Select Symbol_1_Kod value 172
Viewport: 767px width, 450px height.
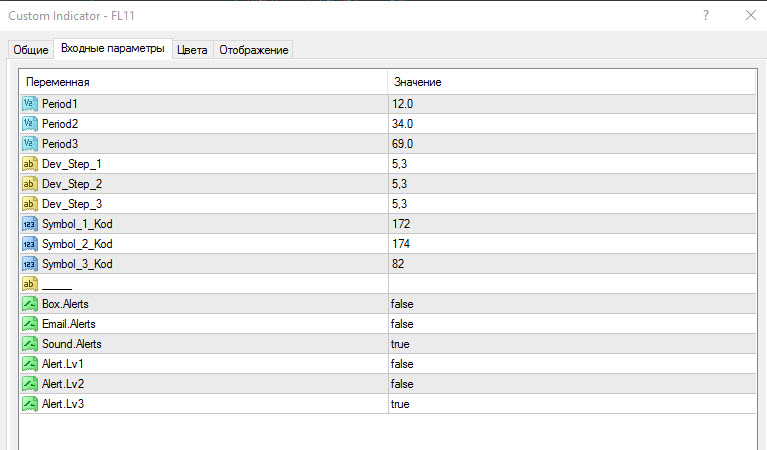coord(401,224)
